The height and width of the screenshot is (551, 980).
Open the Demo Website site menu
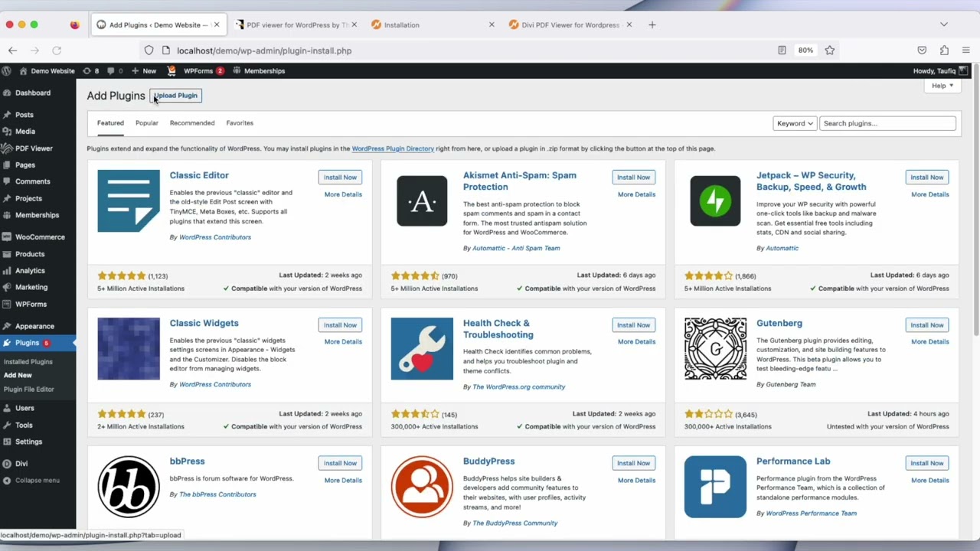[x=46, y=71]
